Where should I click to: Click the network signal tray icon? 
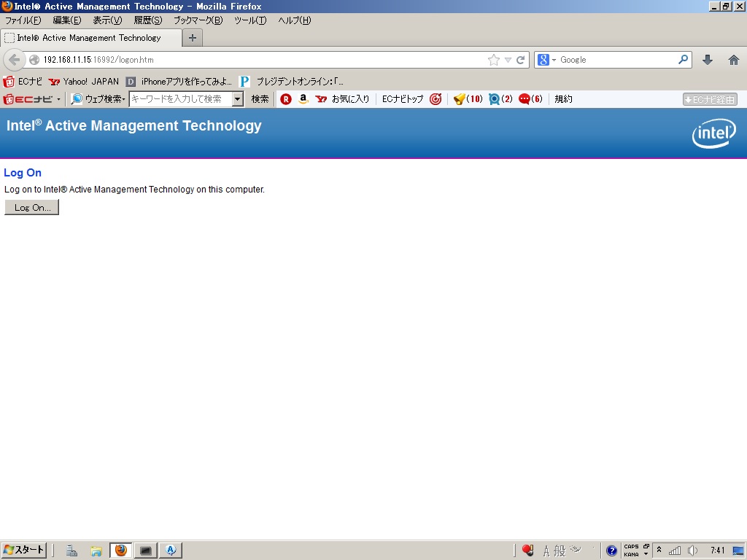click(x=675, y=551)
